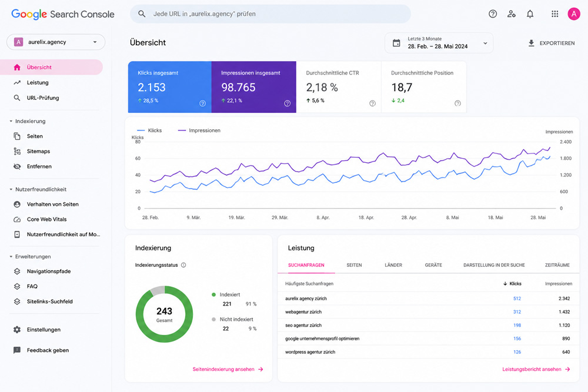Open Leistungsbericht ansehen link
The image size is (588, 392).
click(x=536, y=369)
